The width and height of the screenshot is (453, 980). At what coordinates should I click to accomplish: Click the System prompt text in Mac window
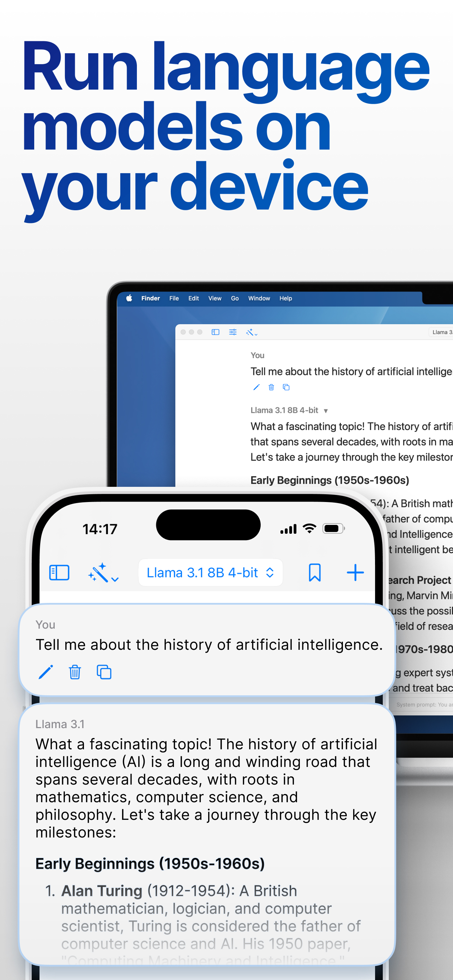click(424, 704)
